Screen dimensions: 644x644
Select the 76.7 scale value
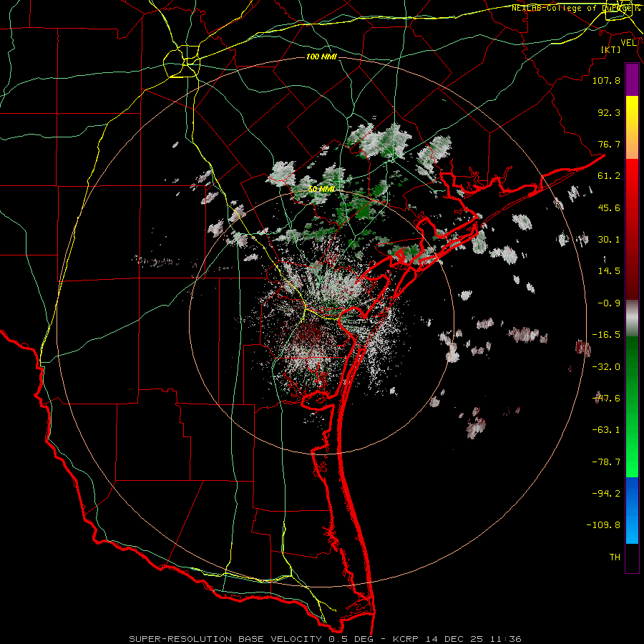point(609,144)
